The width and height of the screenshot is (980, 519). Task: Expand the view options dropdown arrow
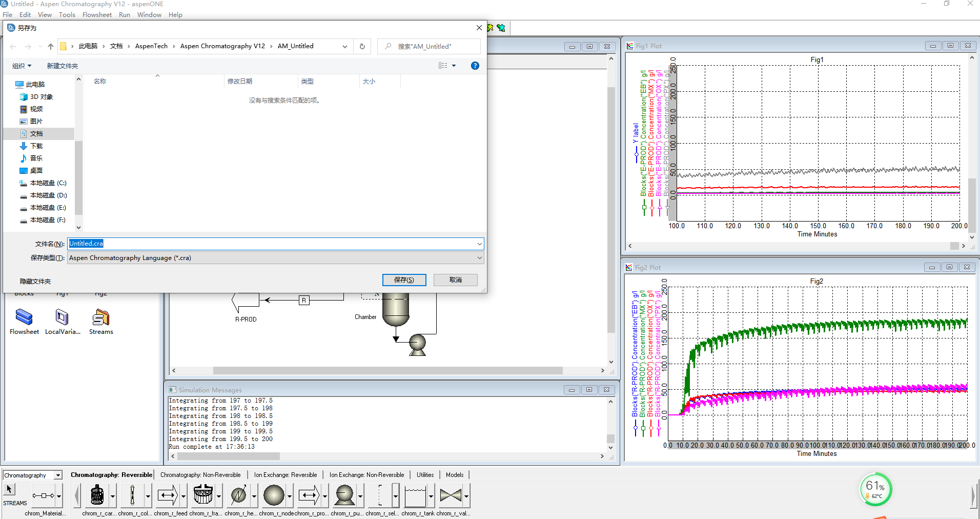(454, 66)
